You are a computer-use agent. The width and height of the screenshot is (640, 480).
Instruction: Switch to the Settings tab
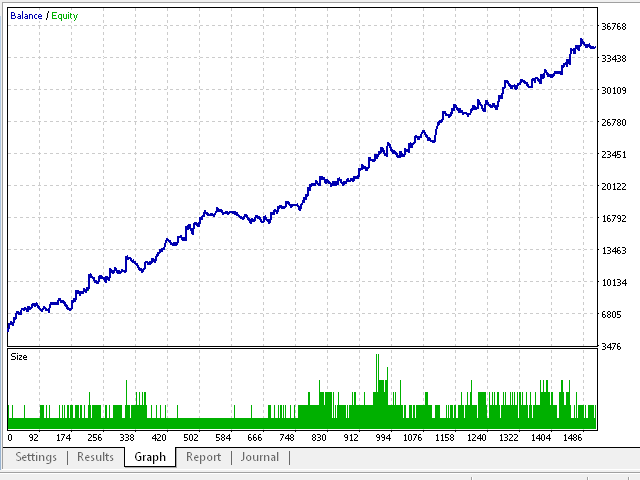tap(36, 457)
